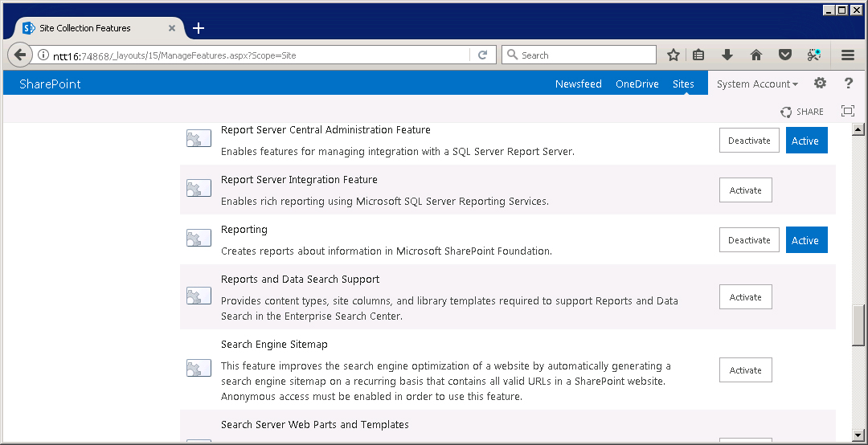Go to Firefox home page icon

click(756, 55)
